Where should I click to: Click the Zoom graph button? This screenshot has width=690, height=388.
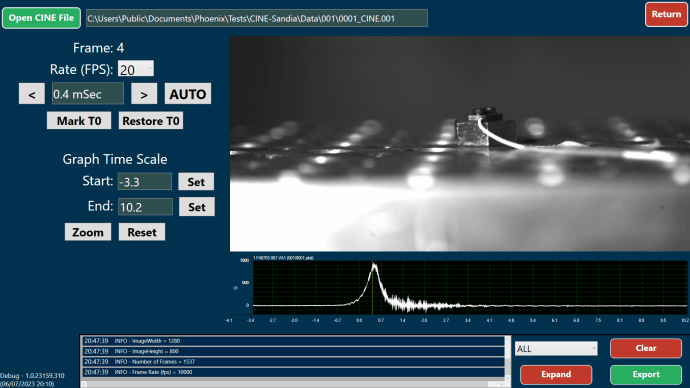coord(88,232)
